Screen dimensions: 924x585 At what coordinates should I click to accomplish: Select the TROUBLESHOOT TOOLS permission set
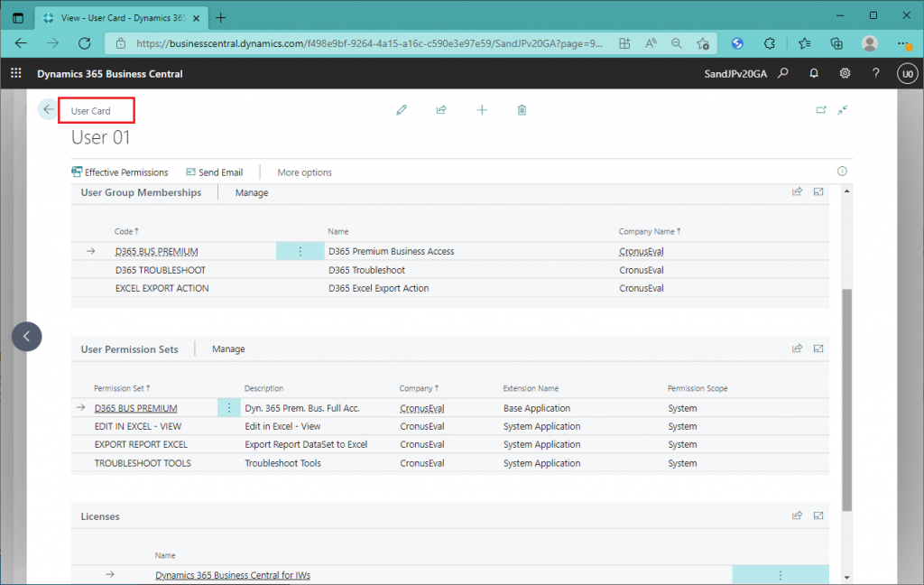point(449,463)
